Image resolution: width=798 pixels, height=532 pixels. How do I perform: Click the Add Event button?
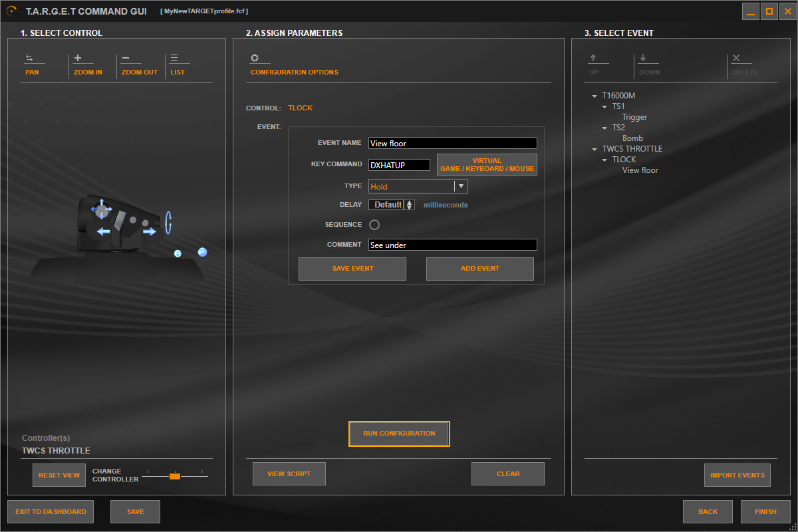(479, 269)
